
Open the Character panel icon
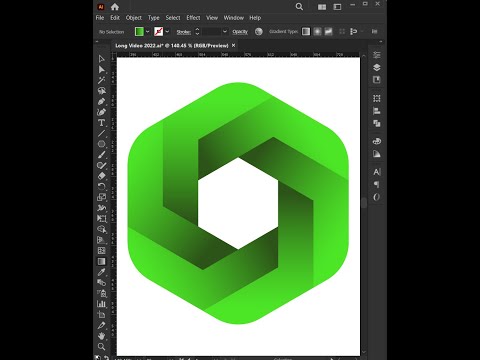click(377, 172)
